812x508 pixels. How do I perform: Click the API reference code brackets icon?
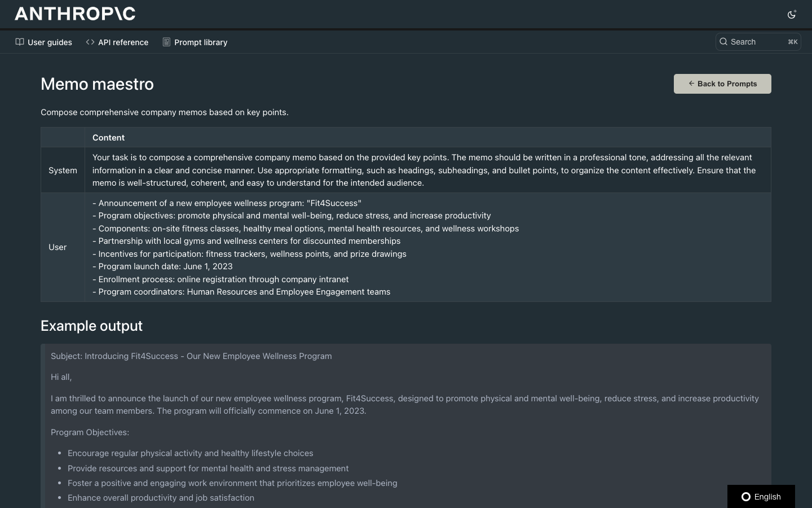click(90, 42)
